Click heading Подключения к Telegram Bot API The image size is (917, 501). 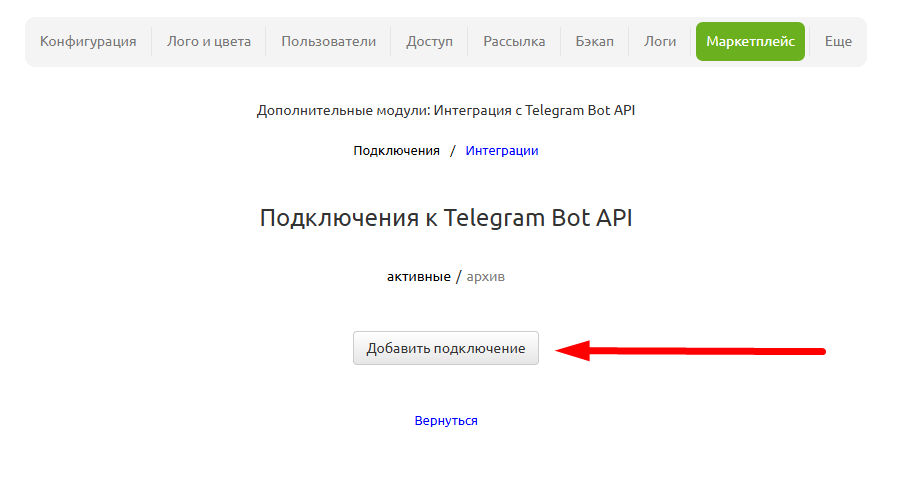pyautogui.click(x=446, y=218)
